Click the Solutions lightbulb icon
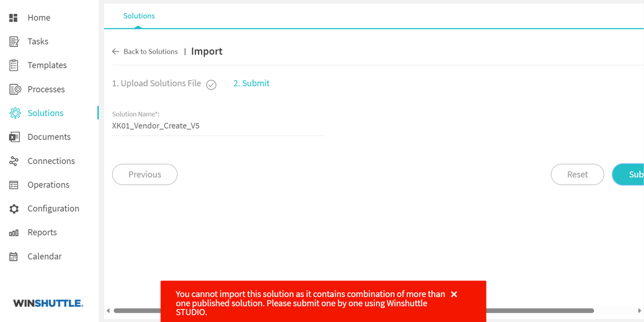The image size is (644, 322). (15, 113)
